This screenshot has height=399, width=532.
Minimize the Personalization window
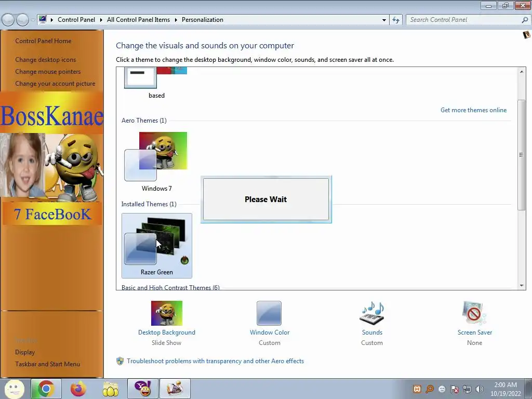click(x=488, y=5)
